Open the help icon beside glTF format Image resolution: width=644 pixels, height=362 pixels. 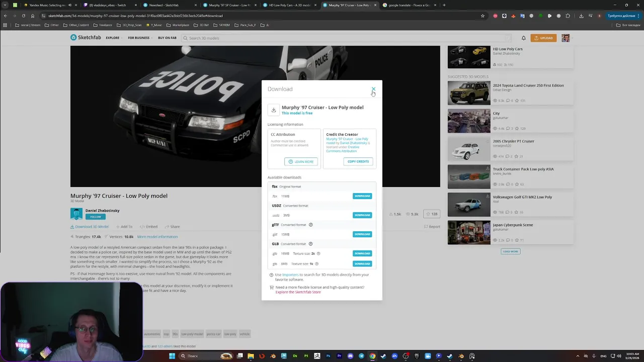(x=310, y=225)
